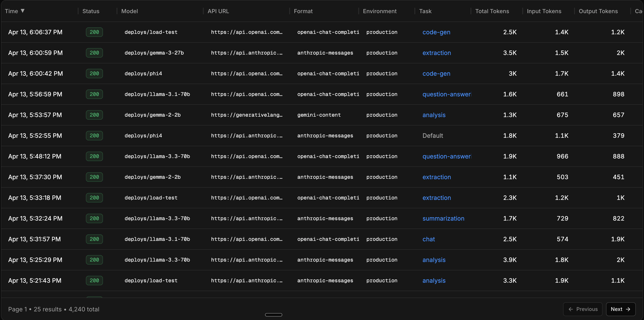Click deploys/llama-3.1-70b in 5:56:59 PM row
Viewport: 644px width, 320px height.
(157, 94)
